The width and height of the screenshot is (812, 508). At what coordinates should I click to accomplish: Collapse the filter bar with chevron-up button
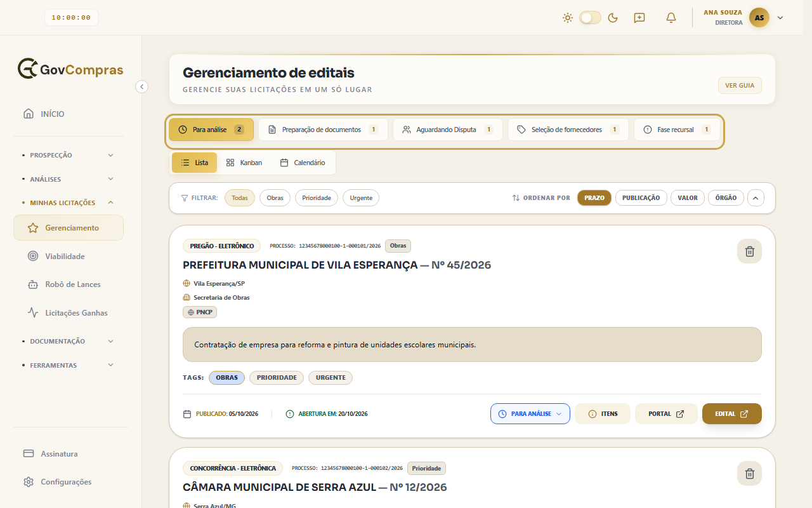pos(756,198)
